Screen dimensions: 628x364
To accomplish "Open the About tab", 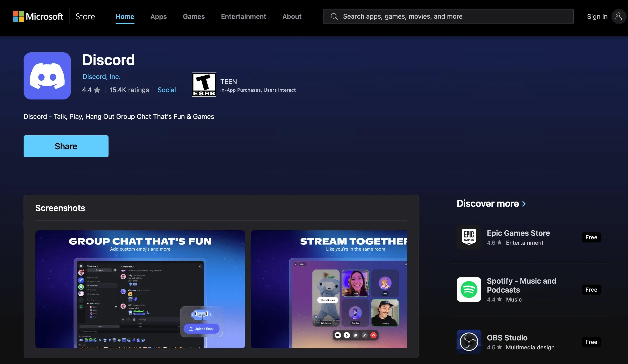I will pyautogui.click(x=292, y=17).
